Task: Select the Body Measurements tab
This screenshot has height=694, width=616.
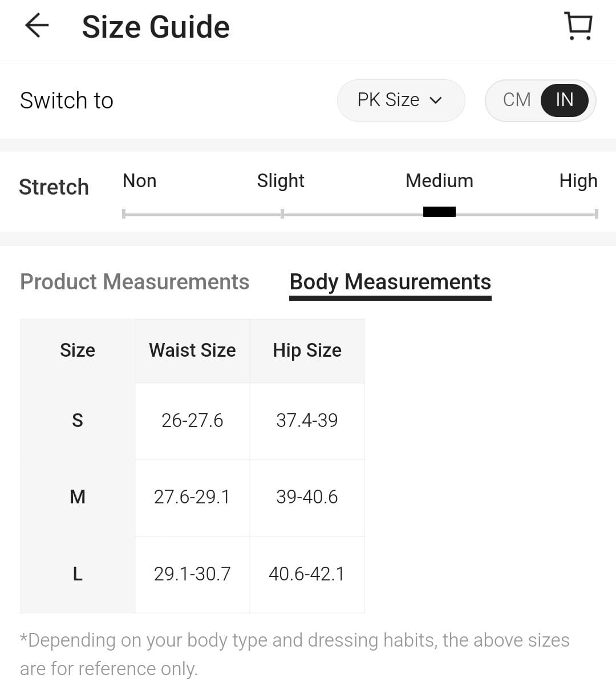Action: coord(390,282)
